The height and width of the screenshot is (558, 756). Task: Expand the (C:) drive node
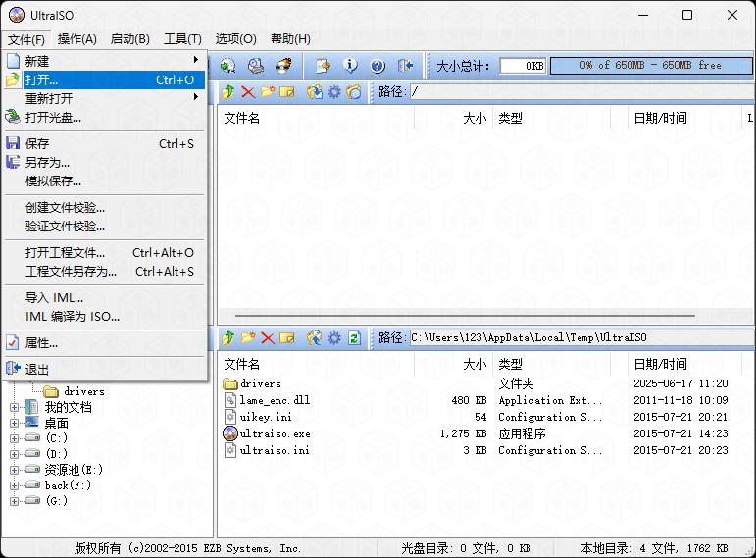pos(15,438)
